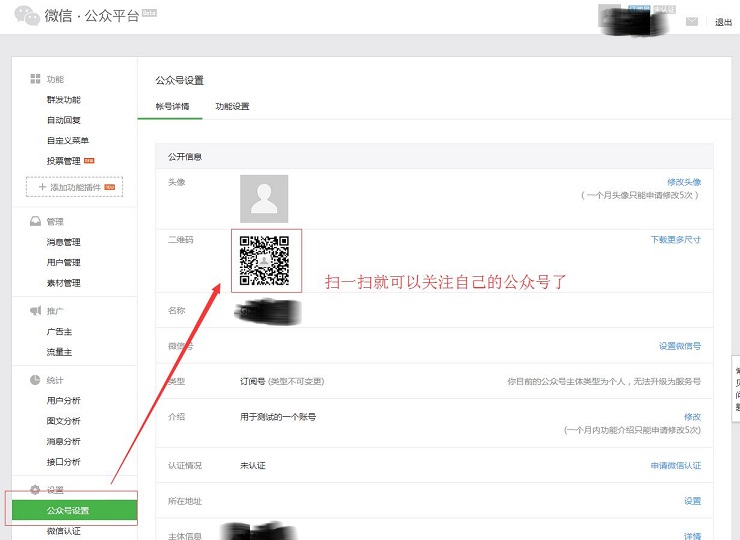Image resolution: width=740 pixels, height=540 pixels.
Task: Click the 公开信息 section header
Action: click(x=434, y=156)
